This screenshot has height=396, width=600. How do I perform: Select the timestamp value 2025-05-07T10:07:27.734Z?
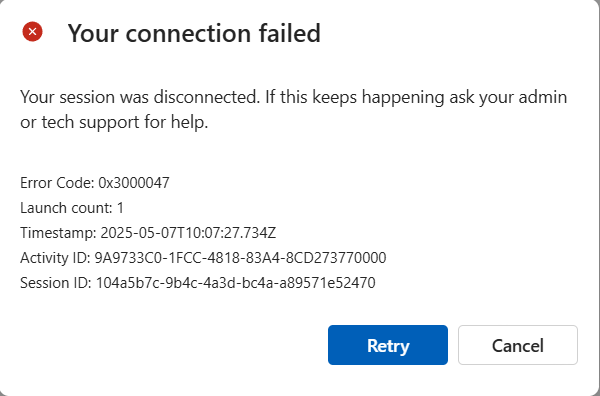coord(188,233)
